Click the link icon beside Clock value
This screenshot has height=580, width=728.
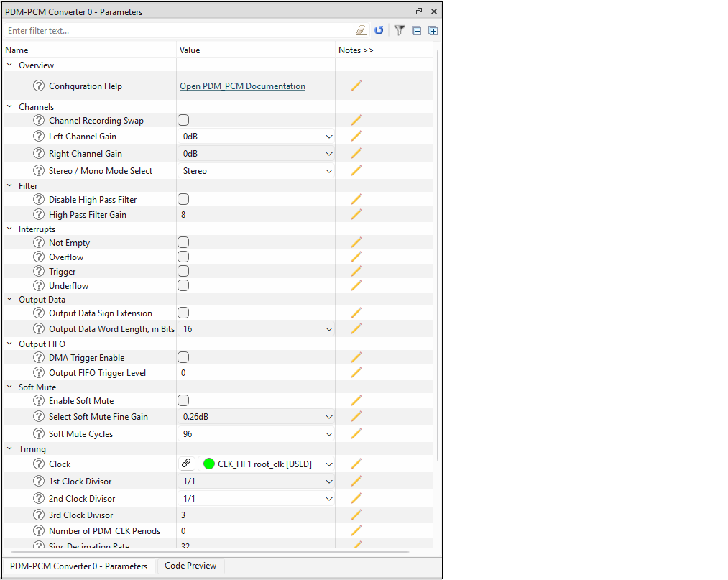tap(186, 464)
